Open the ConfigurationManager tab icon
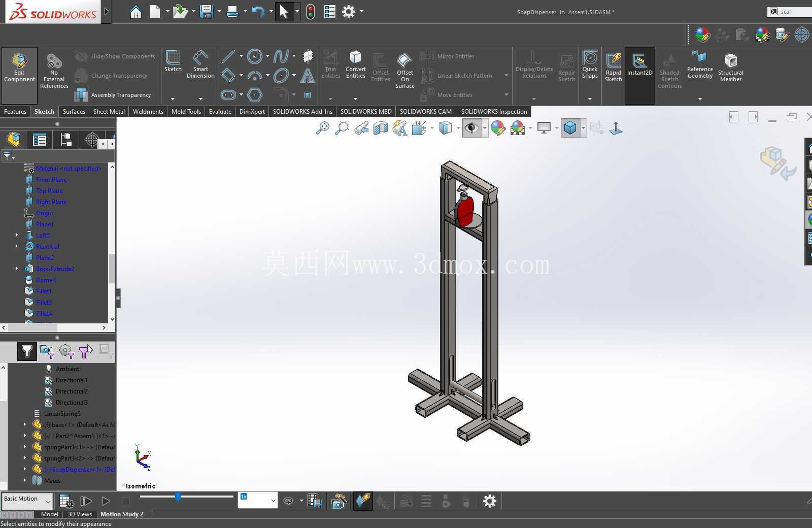The image size is (812, 528). tap(65, 140)
